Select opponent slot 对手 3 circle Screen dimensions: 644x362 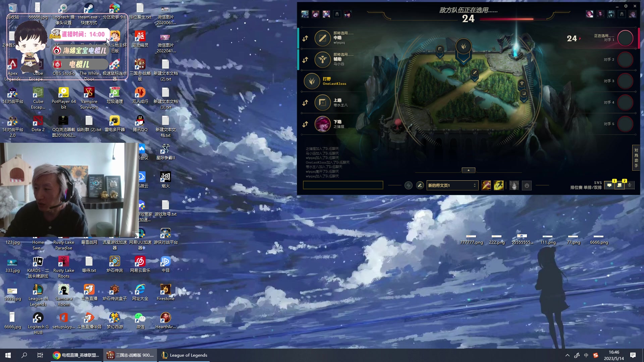(x=625, y=81)
